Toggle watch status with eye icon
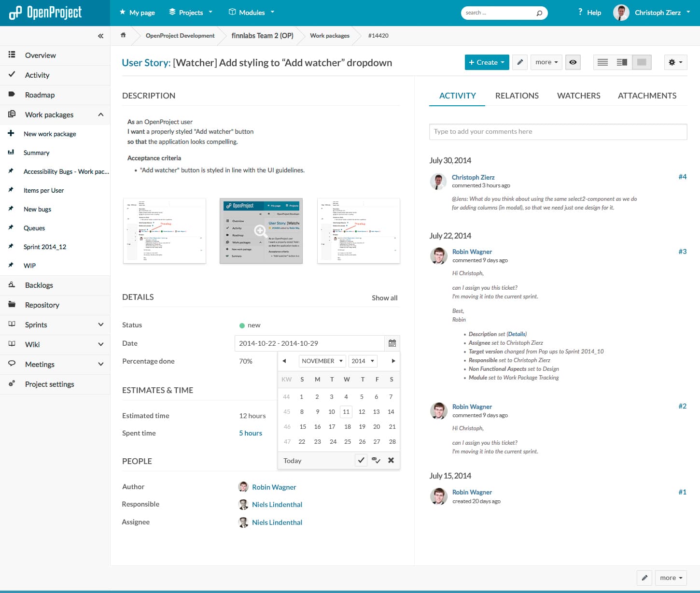 [x=573, y=62]
